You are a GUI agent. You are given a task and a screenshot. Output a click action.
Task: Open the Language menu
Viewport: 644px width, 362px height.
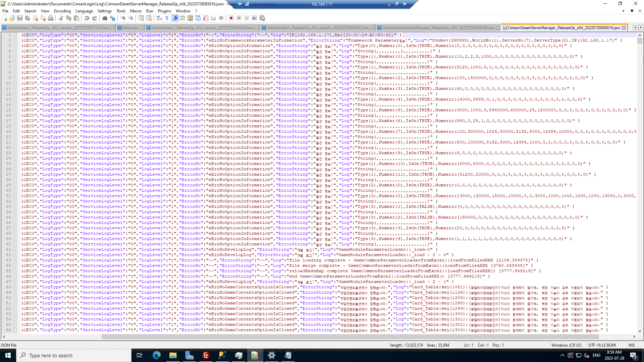84,11
